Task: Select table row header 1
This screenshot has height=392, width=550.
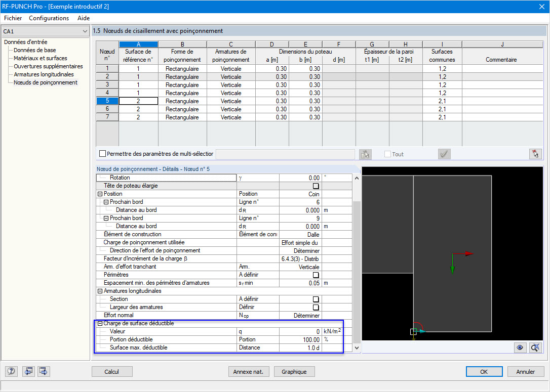Action: click(107, 68)
